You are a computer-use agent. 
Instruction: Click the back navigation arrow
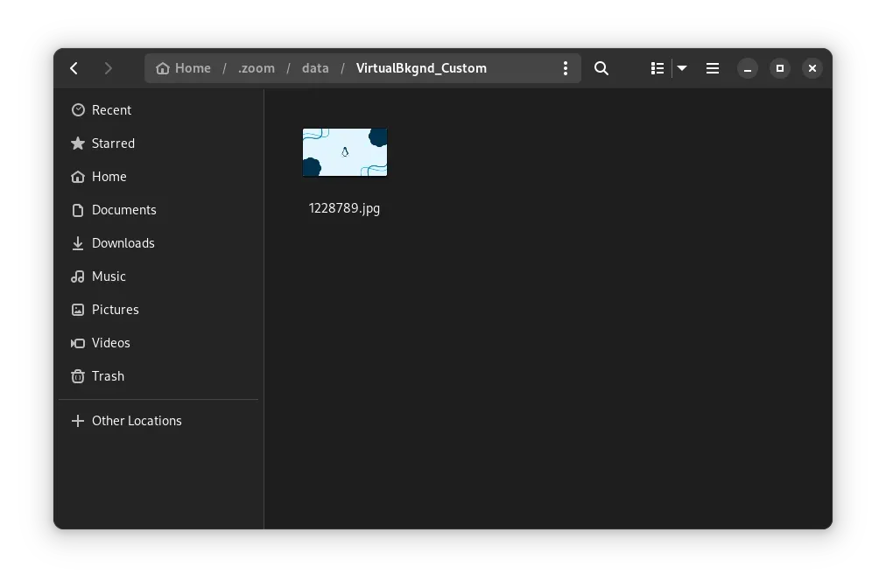pos(74,67)
